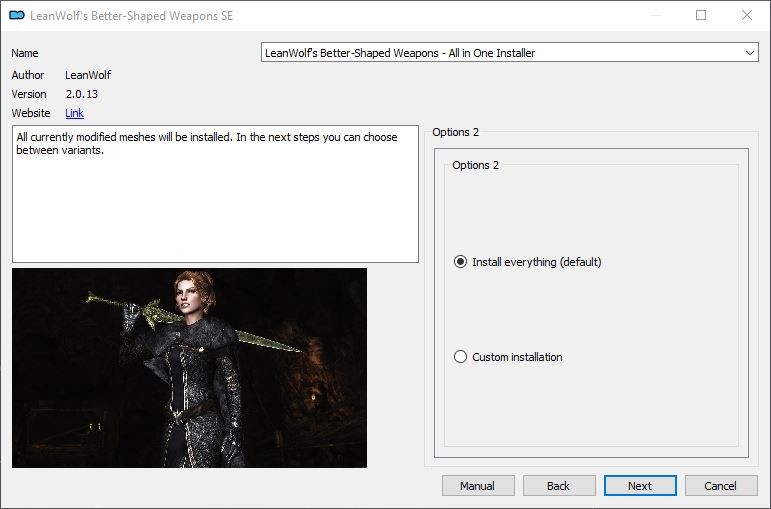Open the Website Link

pos(74,113)
